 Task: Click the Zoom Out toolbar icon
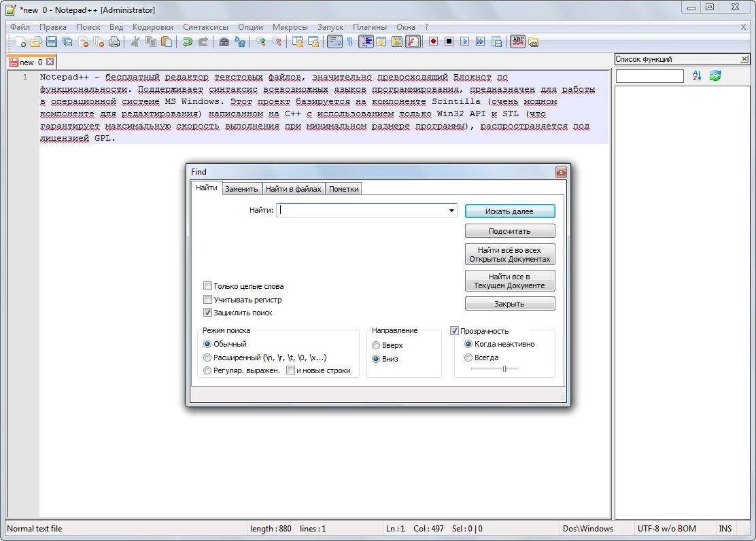tap(277, 42)
